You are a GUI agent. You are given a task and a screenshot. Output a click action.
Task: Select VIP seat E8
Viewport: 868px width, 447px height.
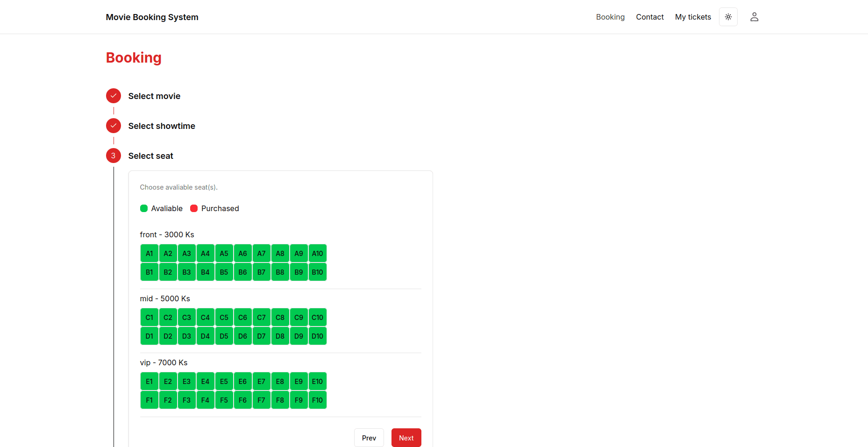click(280, 381)
